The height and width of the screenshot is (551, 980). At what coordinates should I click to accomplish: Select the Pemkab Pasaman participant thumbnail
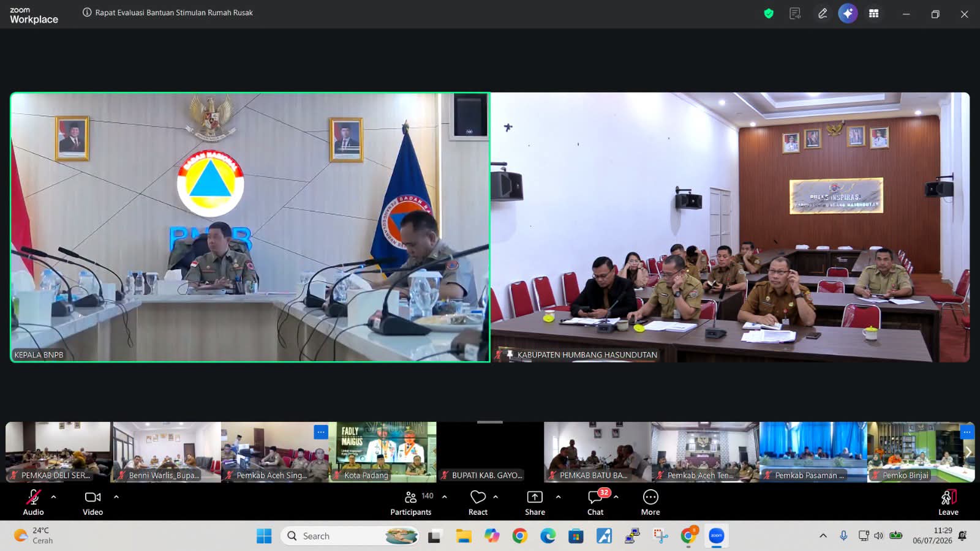click(x=813, y=452)
